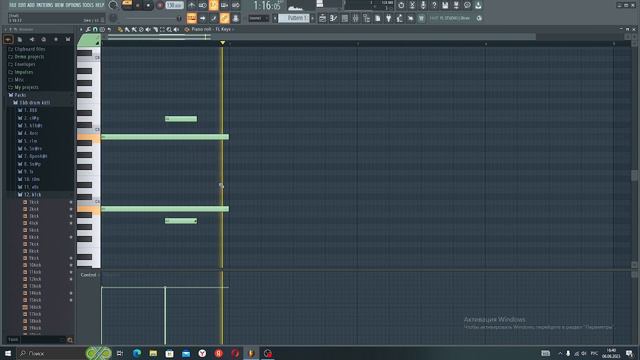The width and height of the screenshot is (640, 360).
Task: Open the PATTERNS menu
Action: pos(45,5)
